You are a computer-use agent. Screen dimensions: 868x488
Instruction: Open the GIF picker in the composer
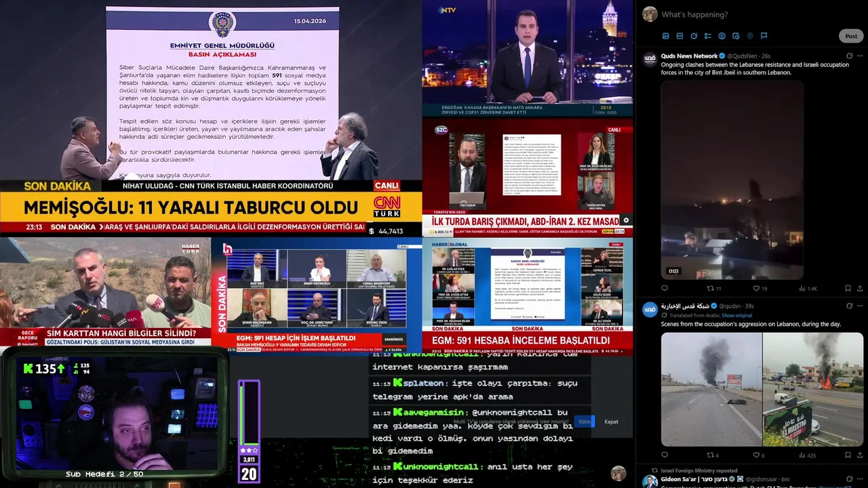click(x=679, y=36)
